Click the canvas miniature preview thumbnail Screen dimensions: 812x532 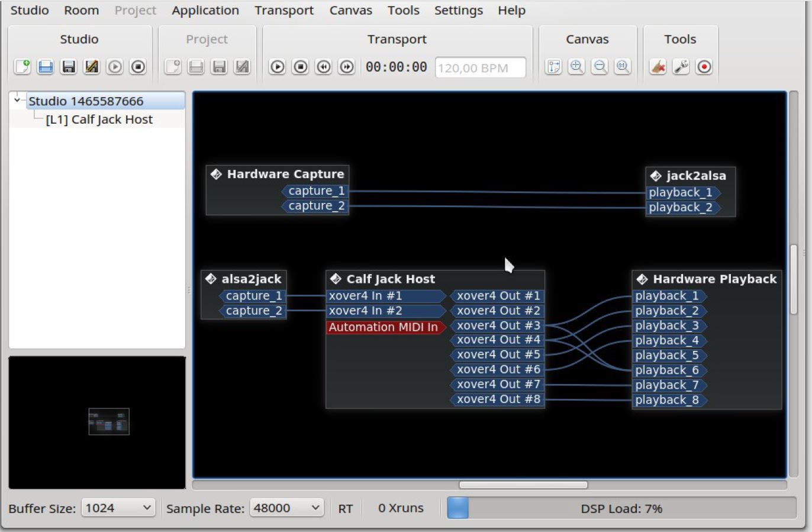[x=109, y=421]
